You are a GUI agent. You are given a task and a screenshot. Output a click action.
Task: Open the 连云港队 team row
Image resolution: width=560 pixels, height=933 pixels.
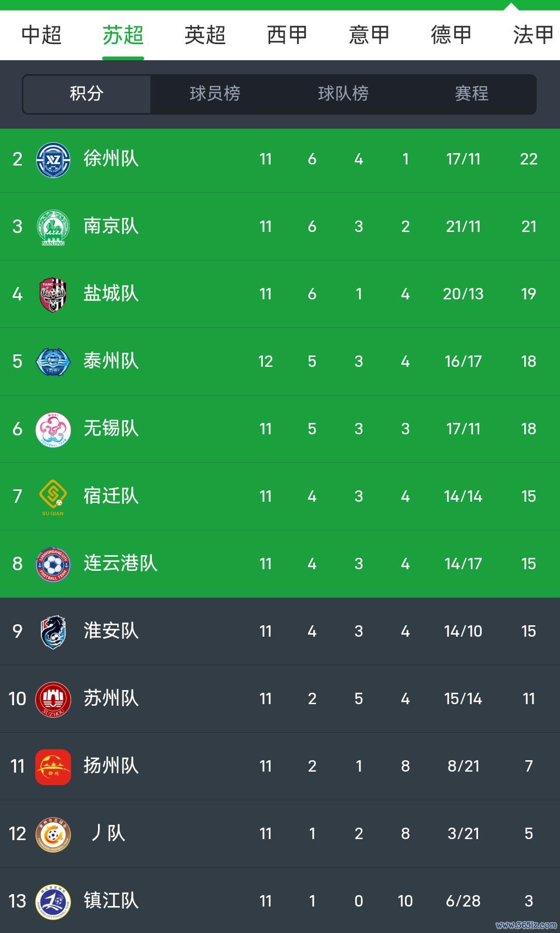(280, 564)
